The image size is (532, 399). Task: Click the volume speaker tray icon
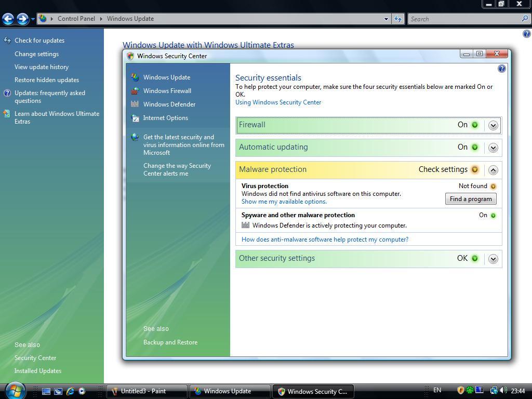pos(503,391)
